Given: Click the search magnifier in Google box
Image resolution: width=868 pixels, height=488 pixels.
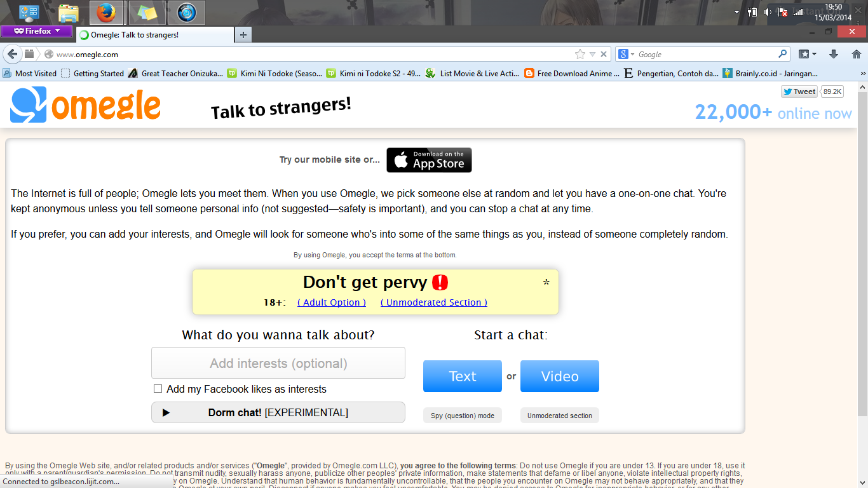Looking at the screenshot, I should [782, 54].
